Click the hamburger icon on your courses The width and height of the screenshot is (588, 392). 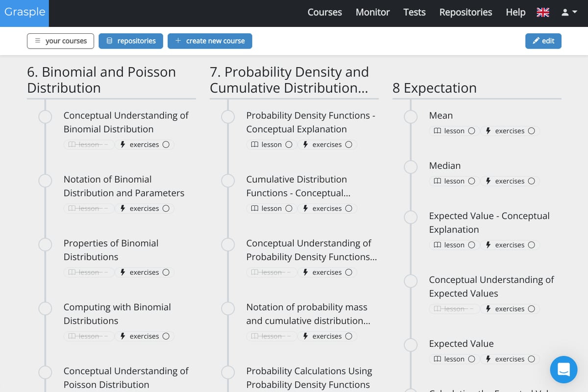point(36,41)
